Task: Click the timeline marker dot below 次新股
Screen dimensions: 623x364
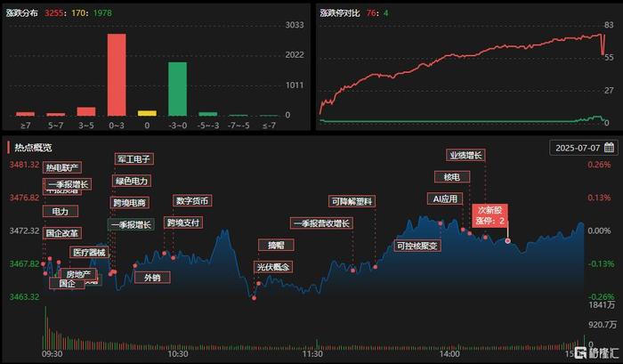Action: pyautogui.click(x=508, y=241)
